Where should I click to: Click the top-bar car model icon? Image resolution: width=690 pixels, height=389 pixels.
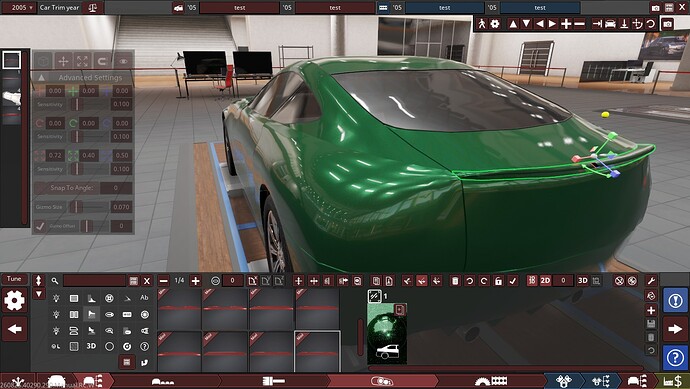tap(178, 7)
